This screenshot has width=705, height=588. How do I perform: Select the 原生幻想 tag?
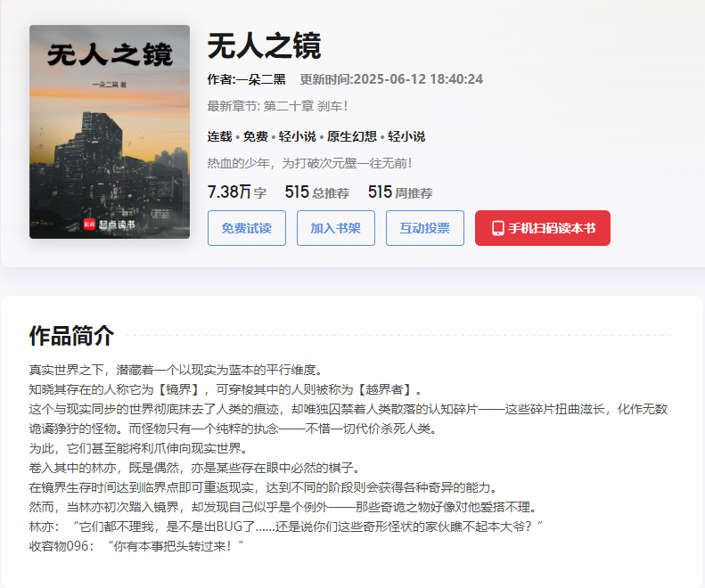click(351, 136)
